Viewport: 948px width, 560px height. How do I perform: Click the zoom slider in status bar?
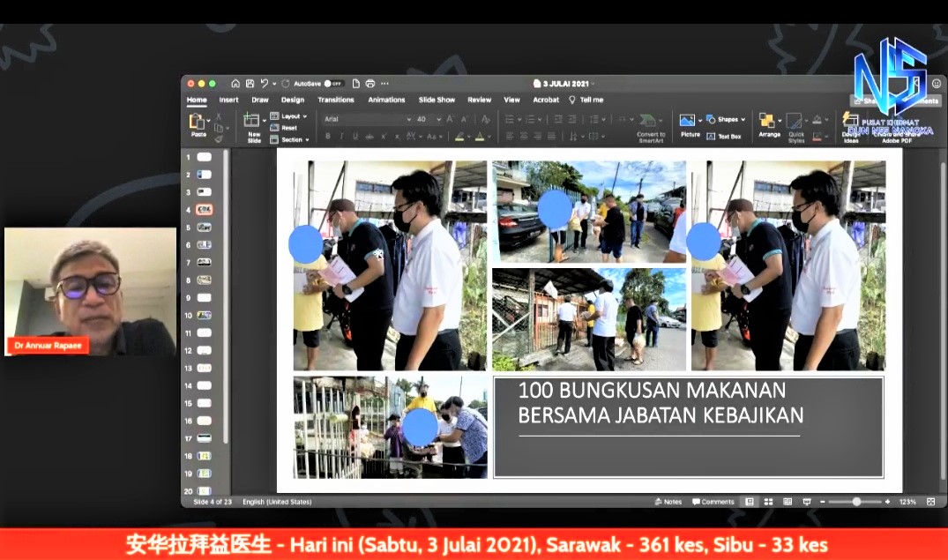point(855,502)
